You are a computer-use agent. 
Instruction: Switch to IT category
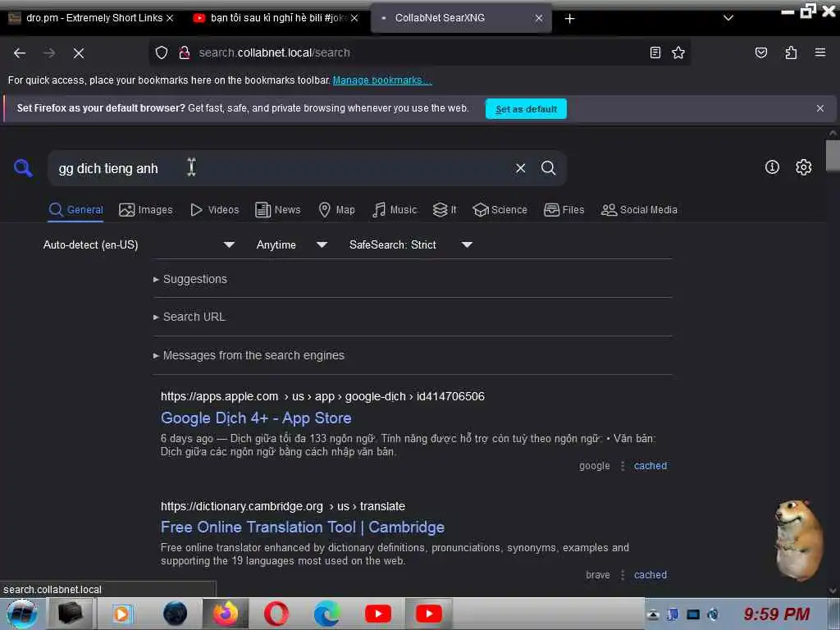point(445,209)
